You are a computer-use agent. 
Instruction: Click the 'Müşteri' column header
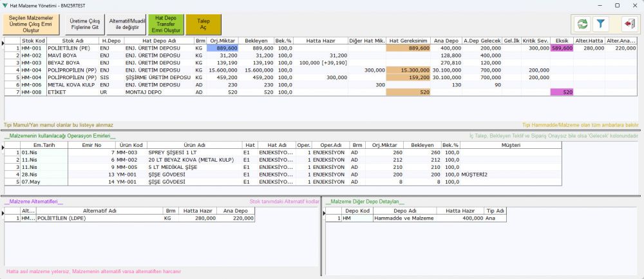[511, 144]
